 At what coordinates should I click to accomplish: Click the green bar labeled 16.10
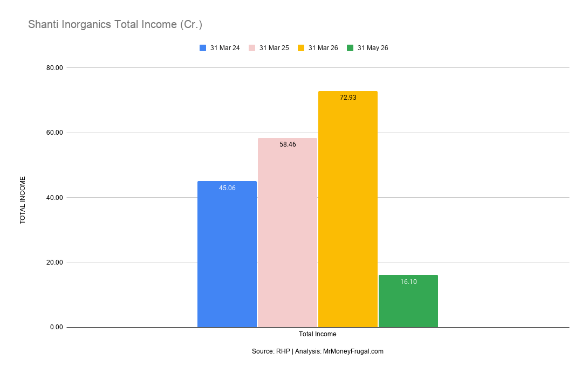(x=408, y=301)
